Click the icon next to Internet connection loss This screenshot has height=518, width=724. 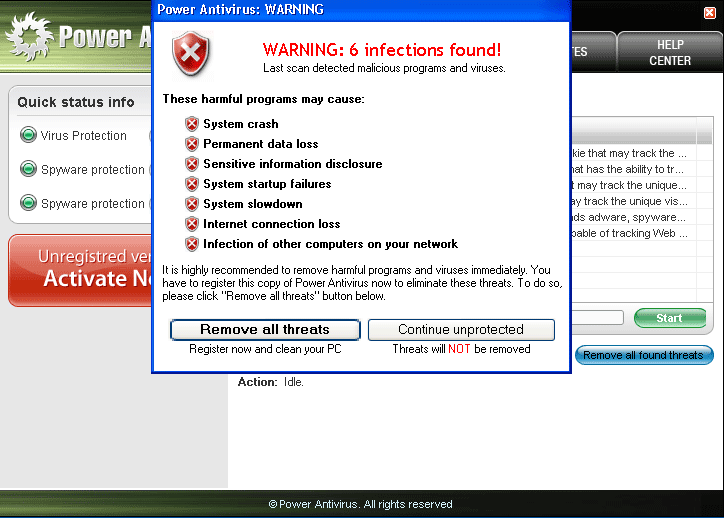coord(192,224)
